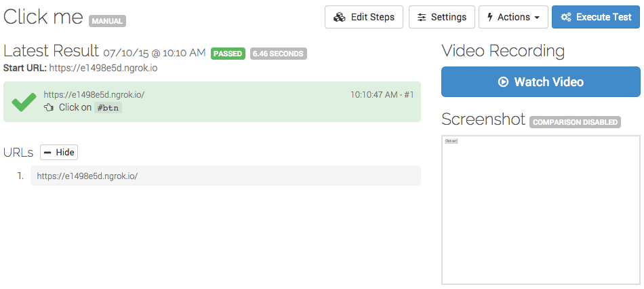This screenshot has height=289, width=644.
Task: Click the sliders icon in Settings
Action: click(422, 17)
